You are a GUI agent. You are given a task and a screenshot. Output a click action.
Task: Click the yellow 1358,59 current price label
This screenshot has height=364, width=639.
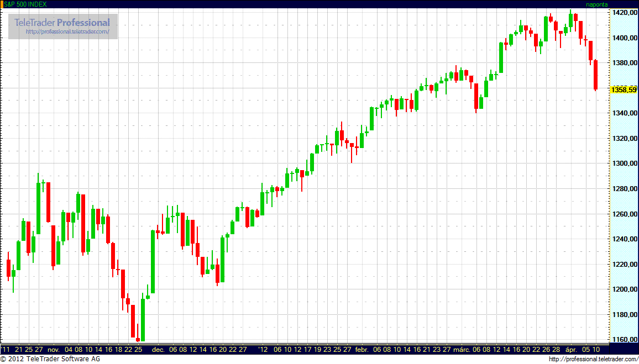coord(623,89)
